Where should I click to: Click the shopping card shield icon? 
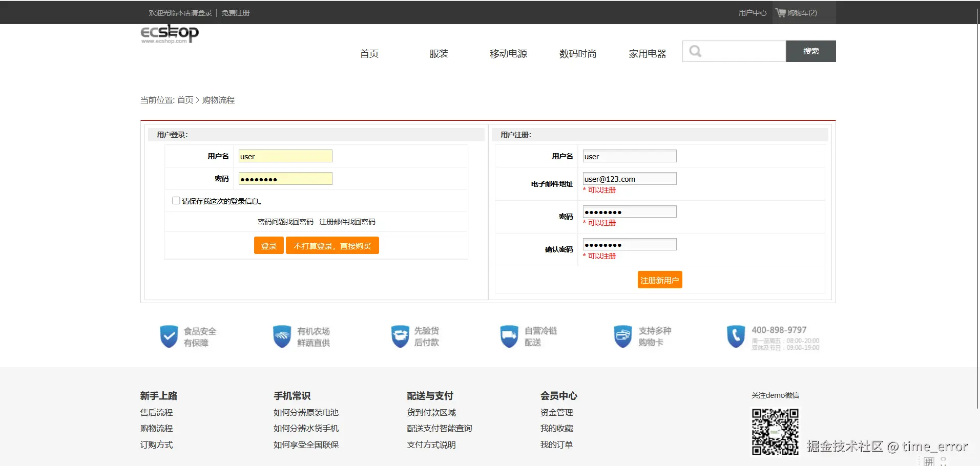tap(623, 336)
